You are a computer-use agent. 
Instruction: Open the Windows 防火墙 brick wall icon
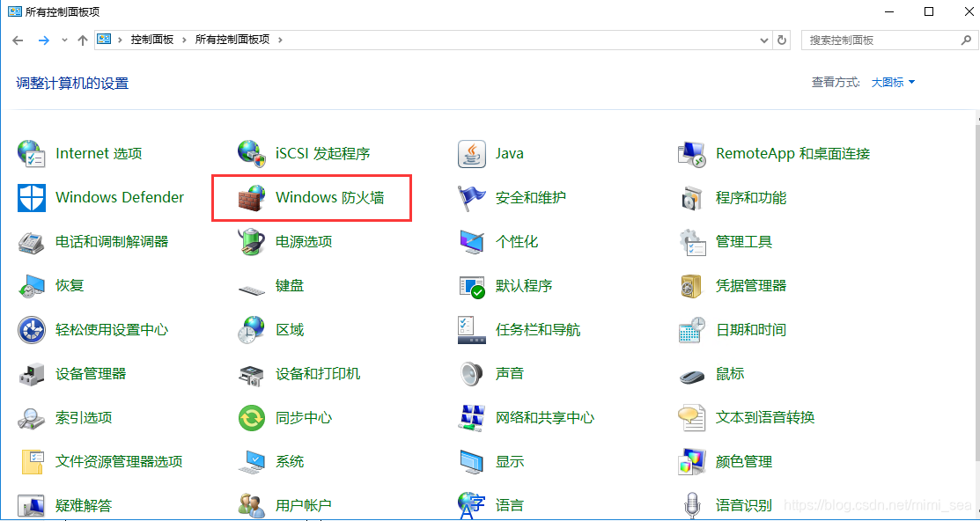tap(252, 198)
